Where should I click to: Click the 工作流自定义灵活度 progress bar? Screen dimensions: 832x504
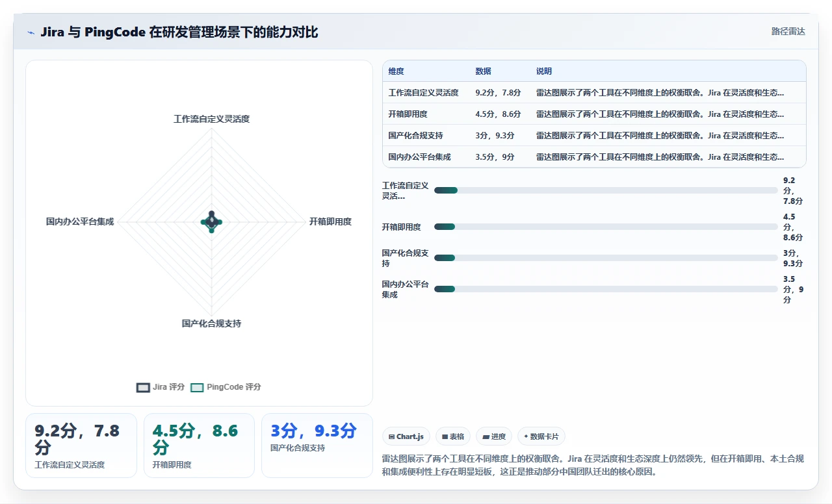[606, 190]
